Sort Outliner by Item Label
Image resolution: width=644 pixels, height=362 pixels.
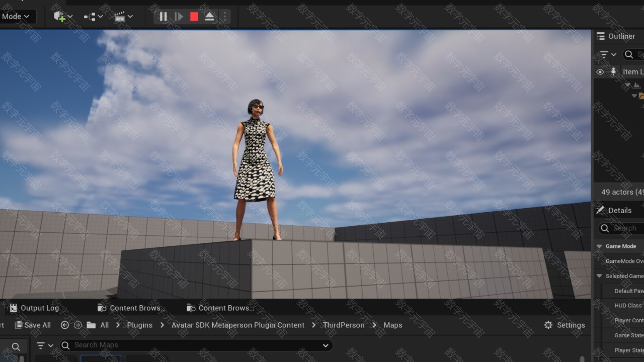tap(633, 72)
